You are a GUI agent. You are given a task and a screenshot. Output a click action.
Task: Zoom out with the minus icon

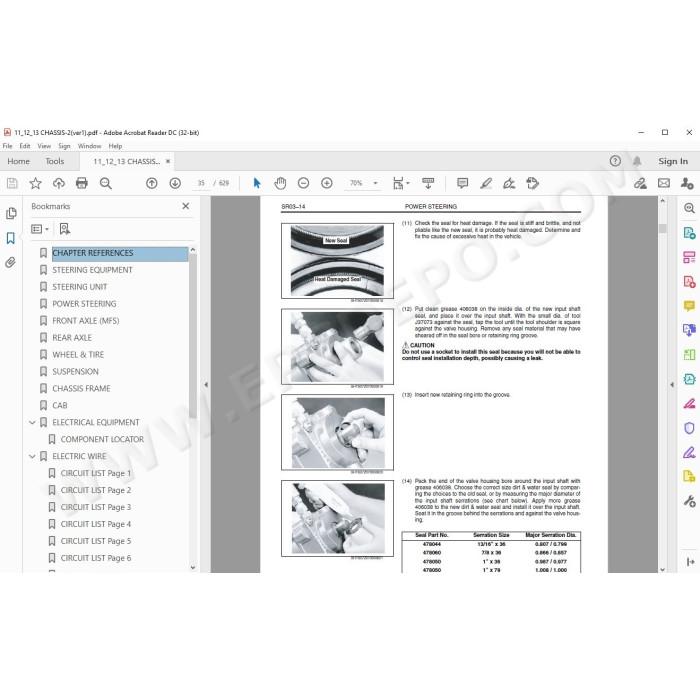303,183
